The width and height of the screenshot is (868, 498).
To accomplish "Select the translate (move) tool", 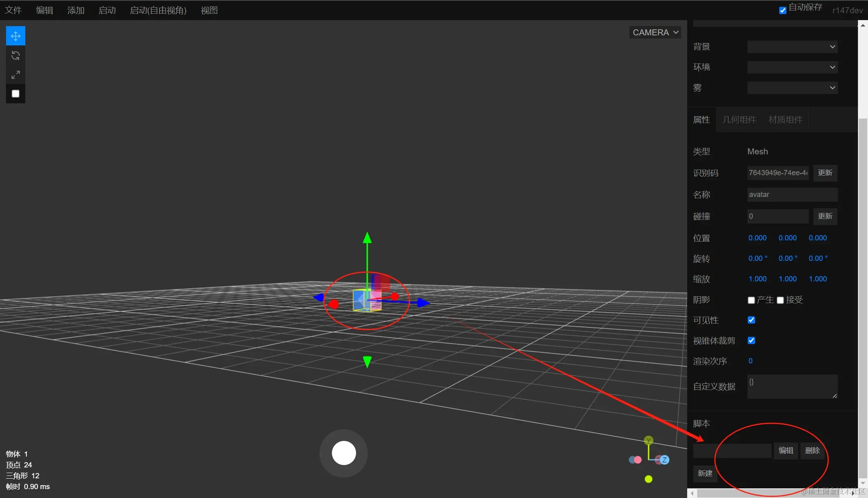I will pyautogui.click(x=16, y=36).
